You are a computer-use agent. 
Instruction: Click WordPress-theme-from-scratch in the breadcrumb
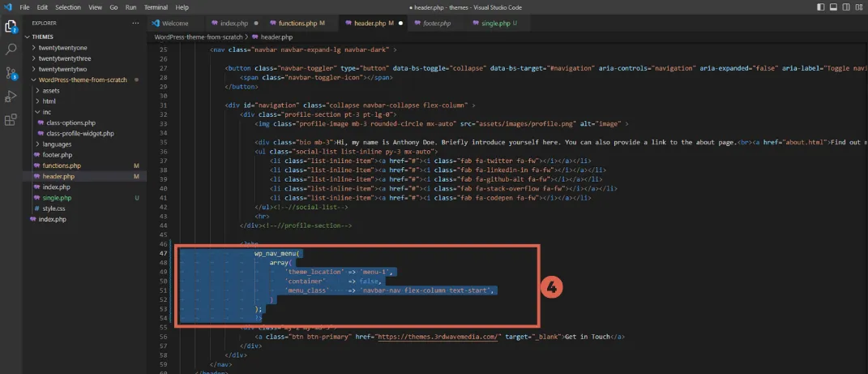tap(199, 37)
